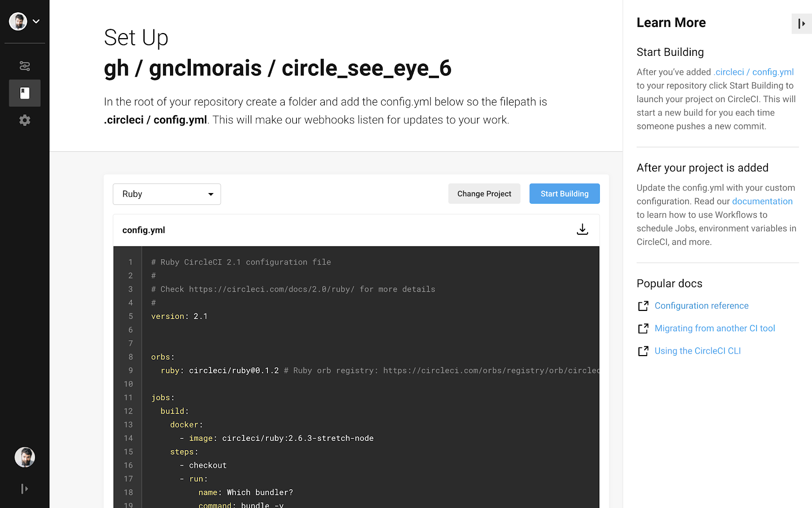Screen dimensions: 812x508
Task: Open the documentation link
Action: coord(762,201)
